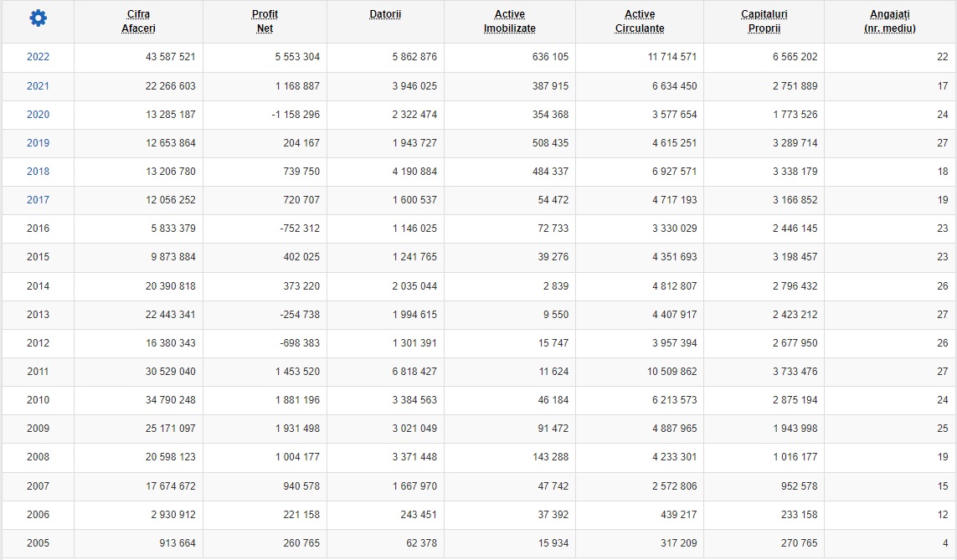Click the Capitaluri Proprii column header
Viewport: 957px width, 560px height.
[x=764, y=22]
